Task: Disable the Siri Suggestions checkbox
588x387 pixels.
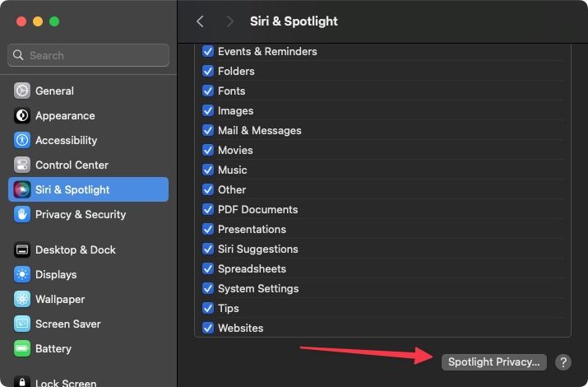Action: (208, 249)
